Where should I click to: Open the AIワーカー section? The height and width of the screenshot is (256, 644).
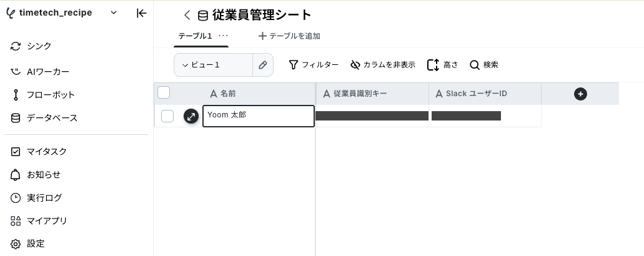click(x=40, y=72)
